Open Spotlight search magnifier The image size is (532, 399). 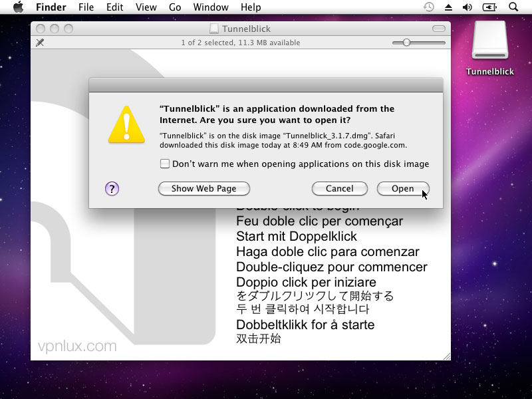[x=513, y=7]
